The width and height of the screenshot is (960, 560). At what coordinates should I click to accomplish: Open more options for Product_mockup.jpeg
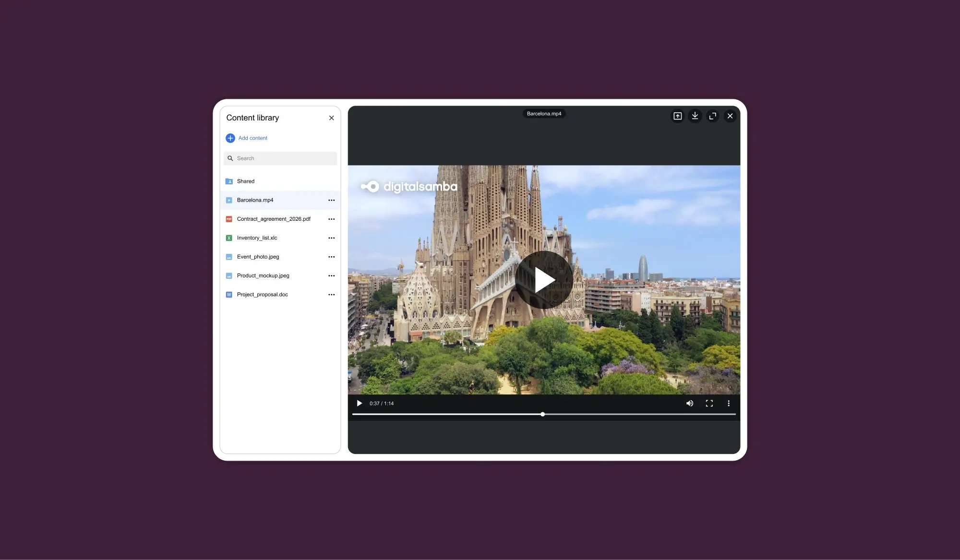click(331, 276)
